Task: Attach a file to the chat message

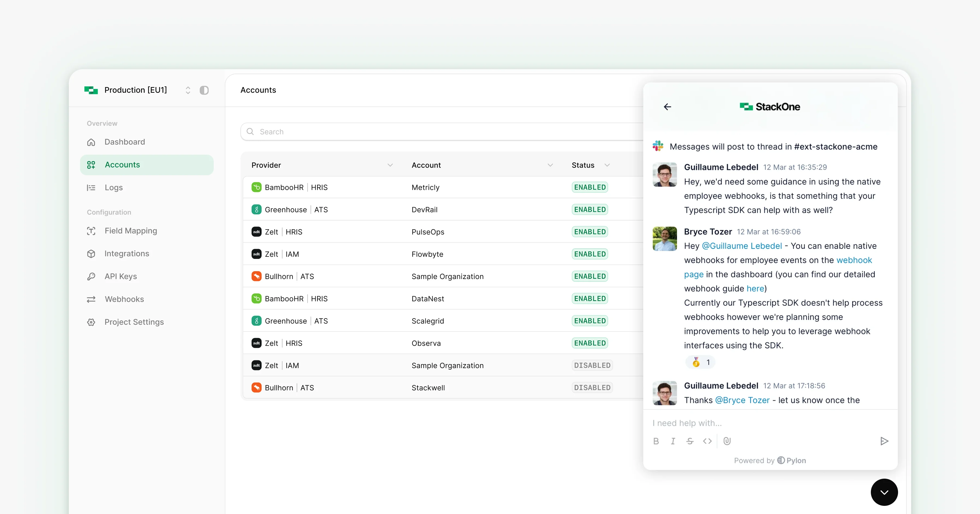Action: [727, 441]
